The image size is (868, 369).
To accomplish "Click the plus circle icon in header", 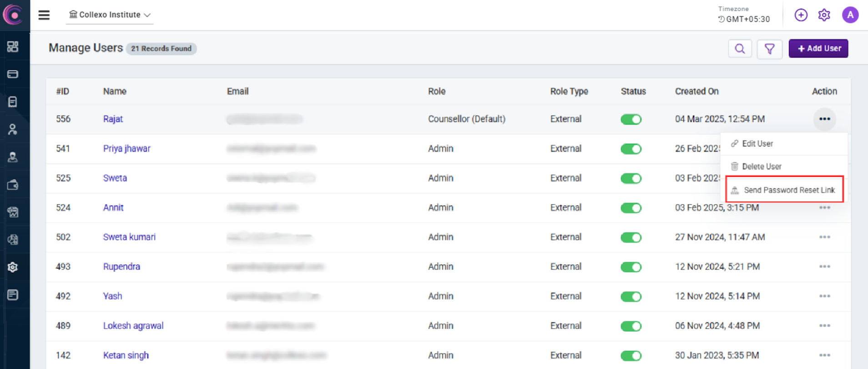I will click(x=801, y=15).
